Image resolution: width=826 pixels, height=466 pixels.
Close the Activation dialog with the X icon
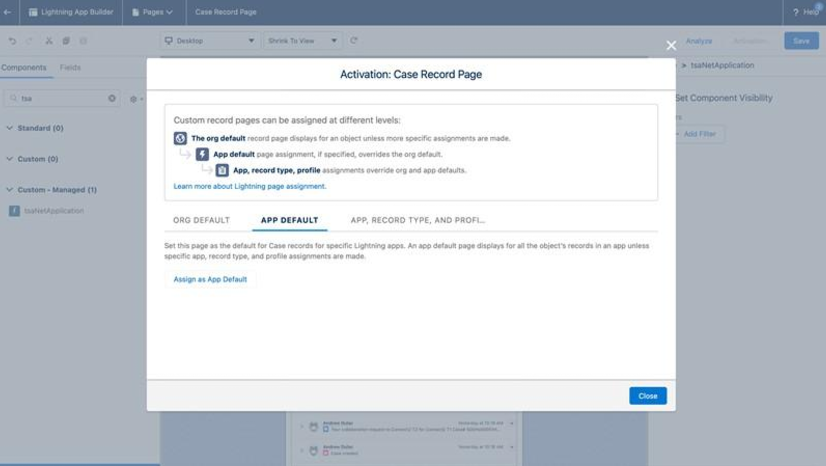click(x=671, y=45)
